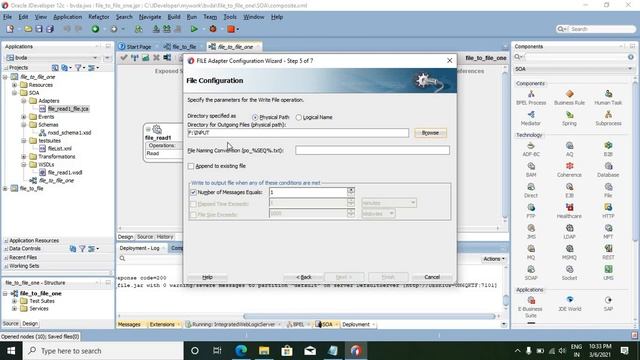Open the buda application dropdown

95,58
